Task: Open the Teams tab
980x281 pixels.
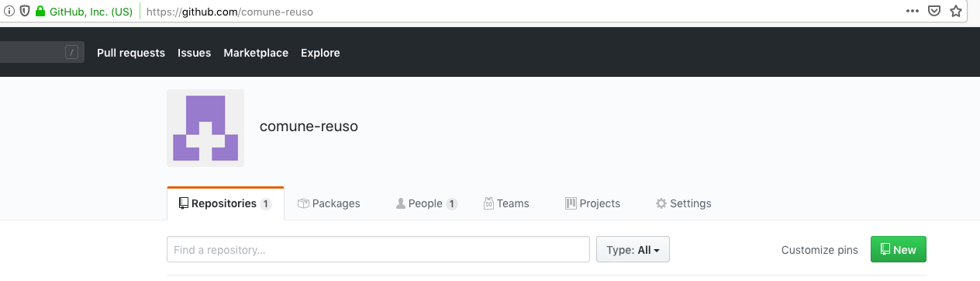Action: click(x=506, y=203)
